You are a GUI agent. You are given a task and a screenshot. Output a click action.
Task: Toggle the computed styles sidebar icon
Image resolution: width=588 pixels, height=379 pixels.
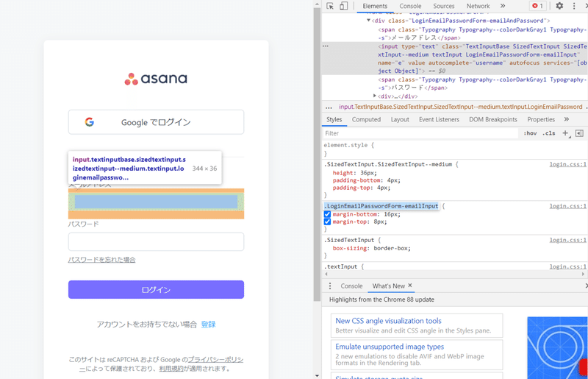point(579,133)
